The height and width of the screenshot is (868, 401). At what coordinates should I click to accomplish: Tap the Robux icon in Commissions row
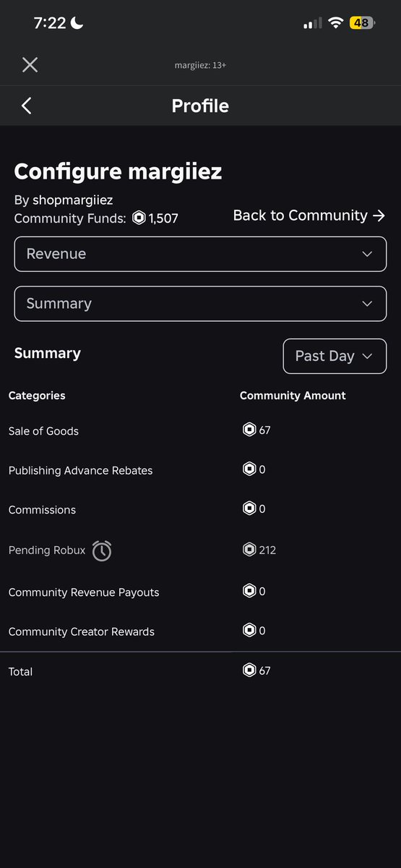[x=249, y=509]
